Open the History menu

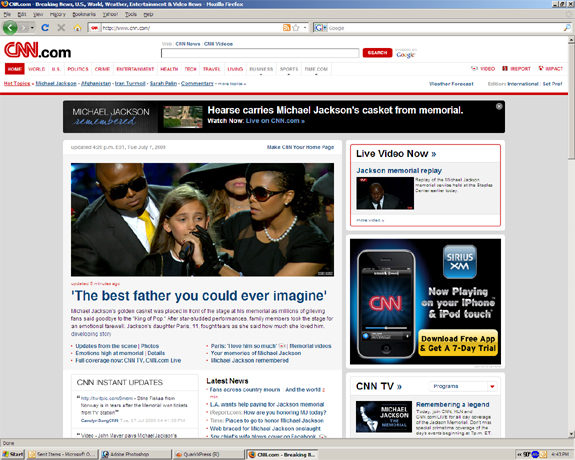[58, 14]
